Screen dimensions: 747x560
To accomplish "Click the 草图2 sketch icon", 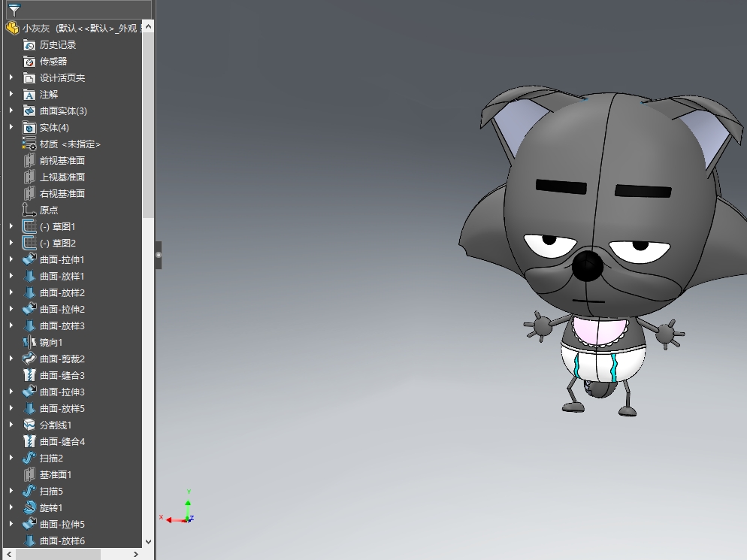I will coord(29,243).
